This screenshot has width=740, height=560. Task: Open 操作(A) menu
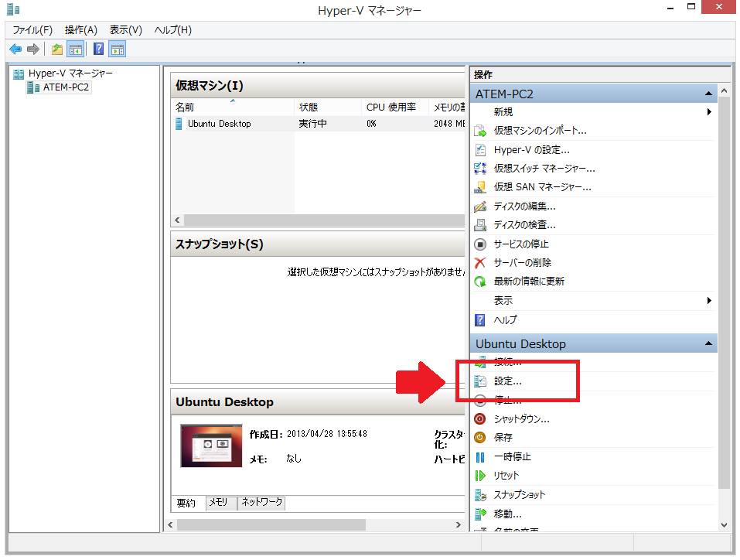[80, 29]
